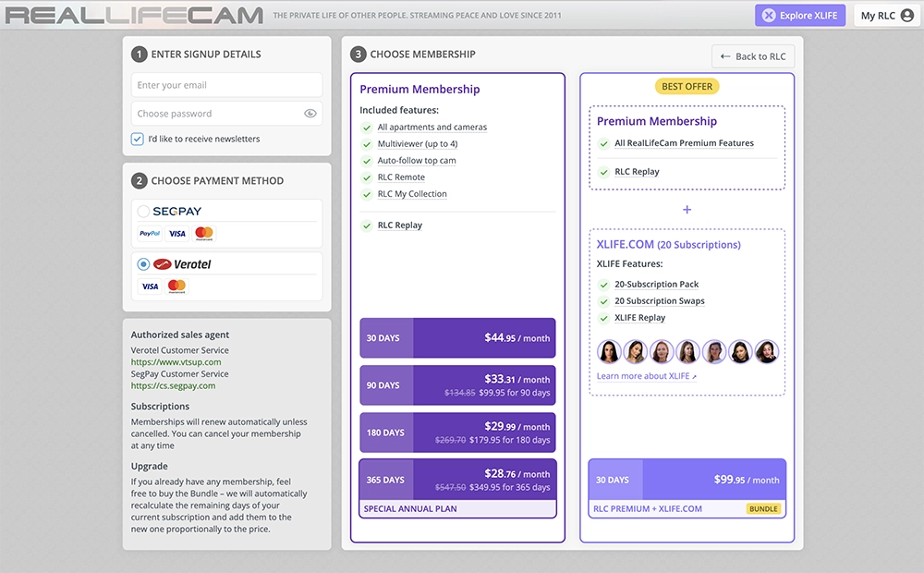The image size is (924, 573).
Task: Click RLC Replay in the Best Offer card
Action: pyautogui.click(x=637, y=172)
